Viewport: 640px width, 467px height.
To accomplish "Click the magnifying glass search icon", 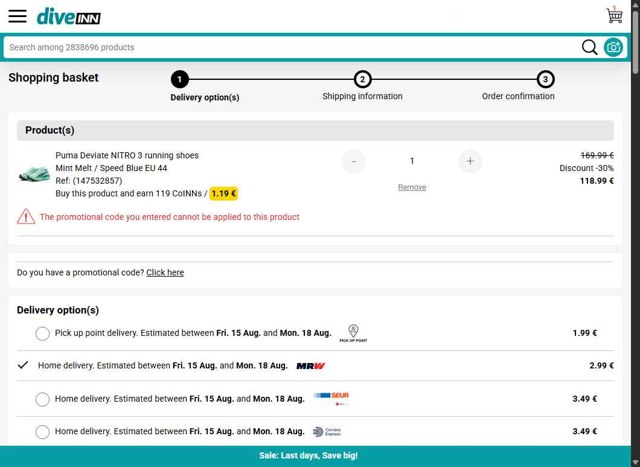I will coord(589,47).
